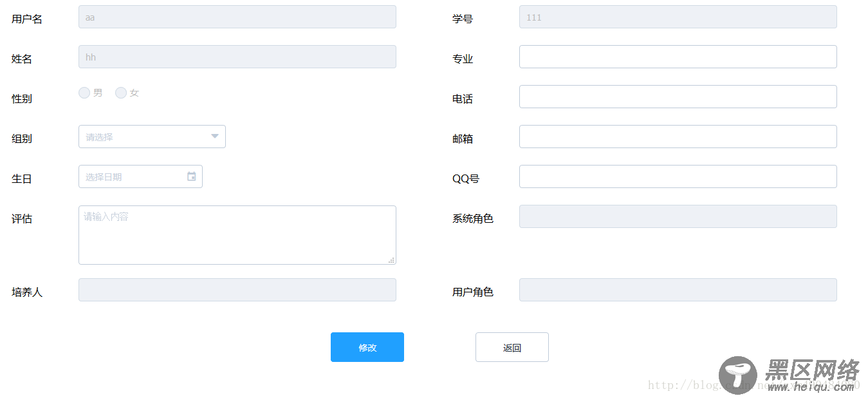
Task: Click the disabled 系统角色 field
Action: pyautogui.click(x=678, y=216)
